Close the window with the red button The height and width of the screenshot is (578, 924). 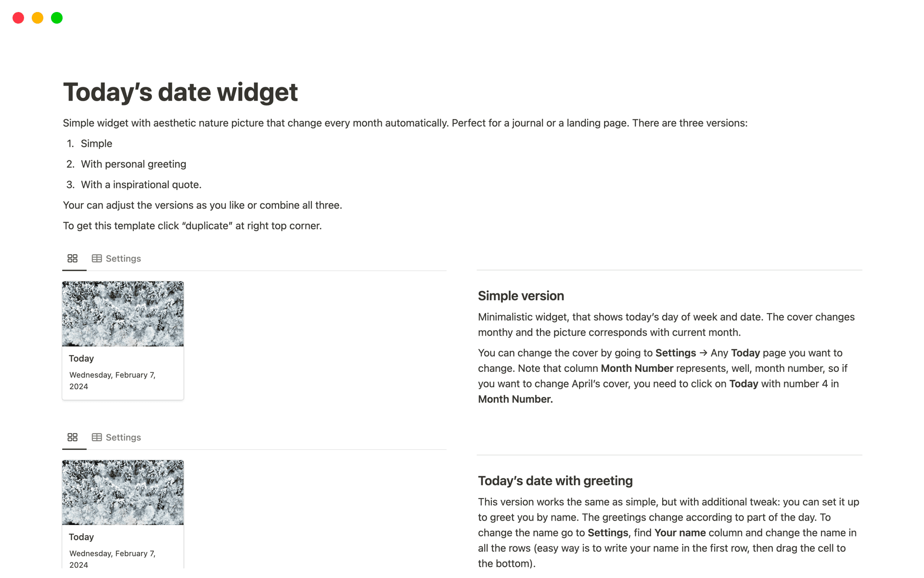tap(18, 18)
